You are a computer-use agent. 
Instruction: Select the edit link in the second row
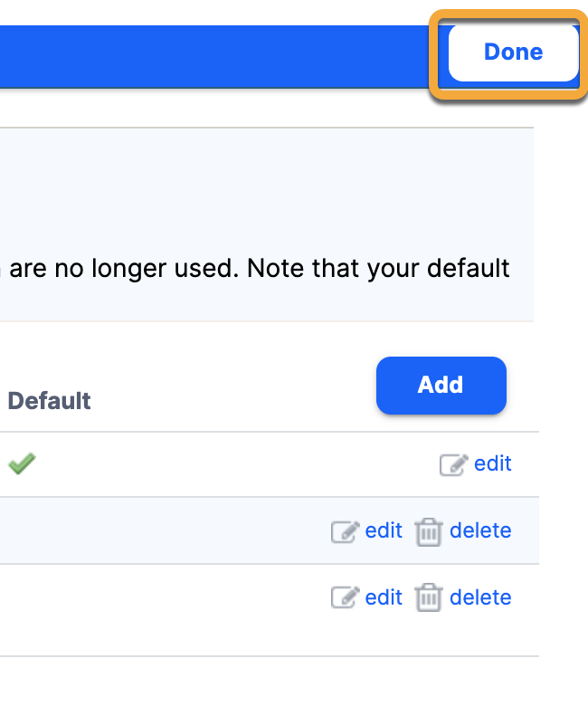384,530
